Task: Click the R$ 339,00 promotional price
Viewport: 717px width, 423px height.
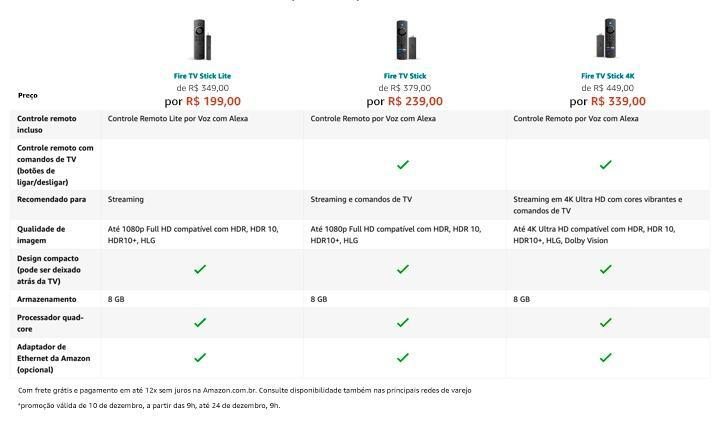Action: (618, 101)
